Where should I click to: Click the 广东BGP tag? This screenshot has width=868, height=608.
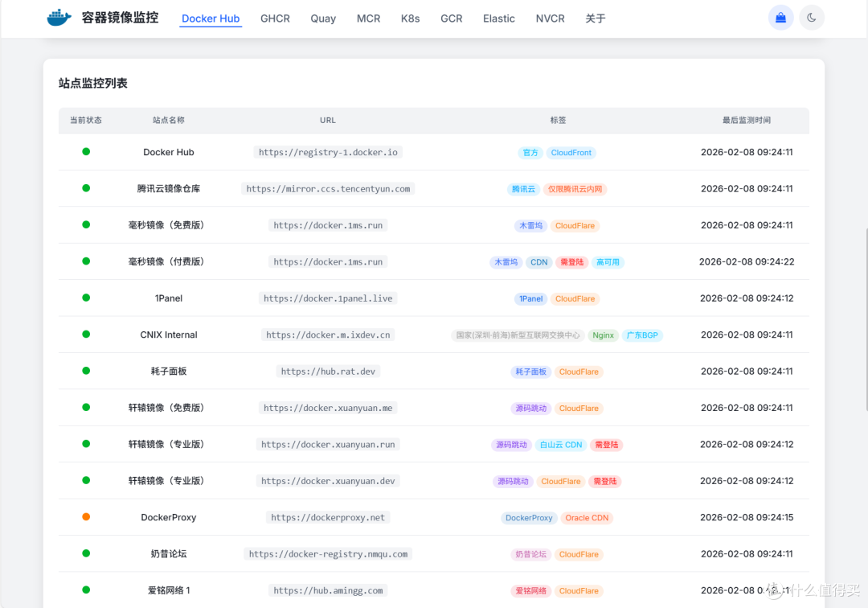[642, 335]
